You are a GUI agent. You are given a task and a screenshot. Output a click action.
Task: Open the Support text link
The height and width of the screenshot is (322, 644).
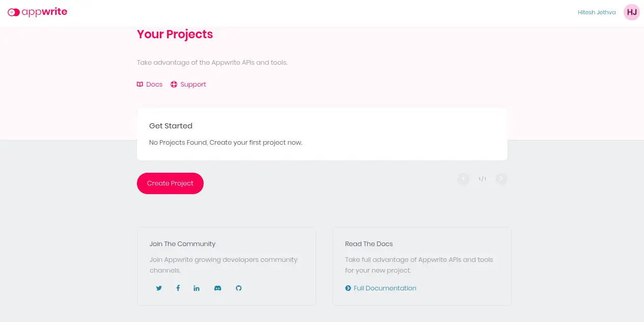pos(193,85)
